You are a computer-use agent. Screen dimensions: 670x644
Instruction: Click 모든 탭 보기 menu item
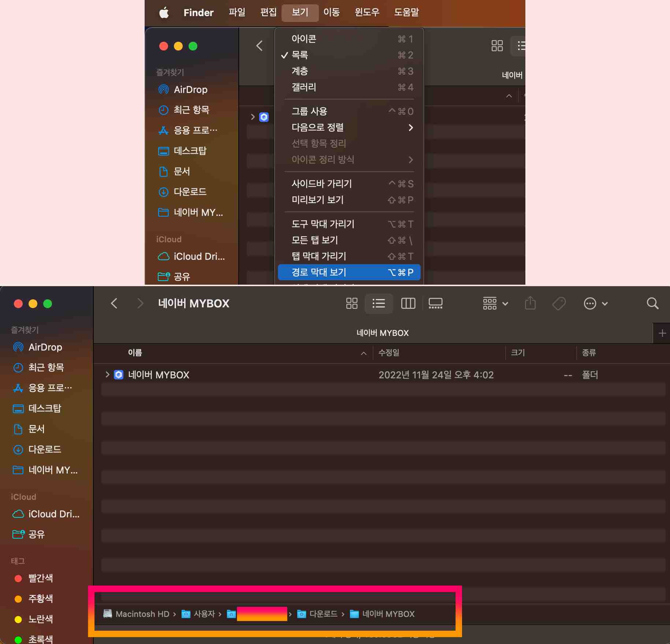click(x=349, y=240)
